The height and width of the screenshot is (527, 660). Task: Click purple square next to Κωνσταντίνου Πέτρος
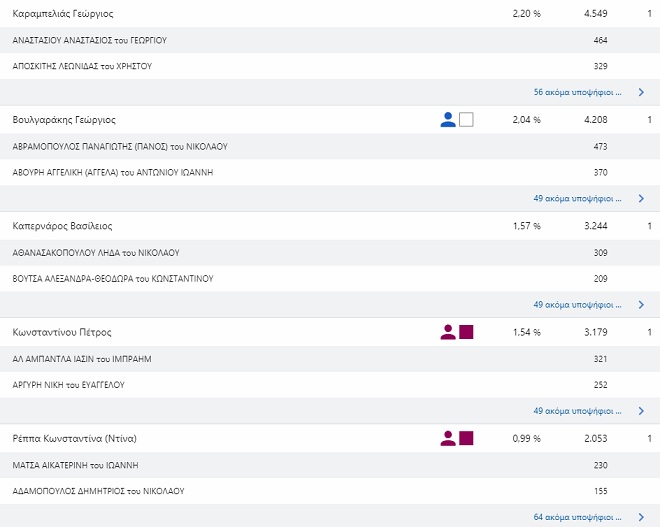tap(466, 332)
